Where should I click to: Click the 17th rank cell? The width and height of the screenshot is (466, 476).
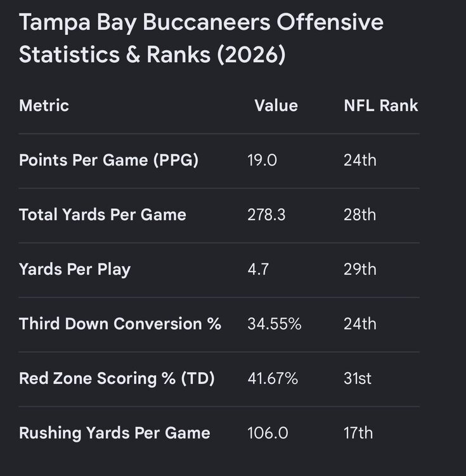pyautogui.click(x=358, y=433)
